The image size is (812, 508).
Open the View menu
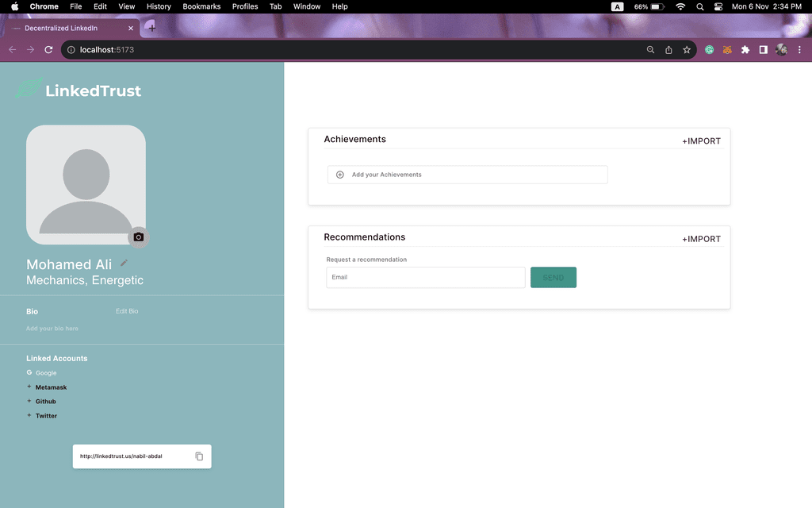click(x=126, y=6)
